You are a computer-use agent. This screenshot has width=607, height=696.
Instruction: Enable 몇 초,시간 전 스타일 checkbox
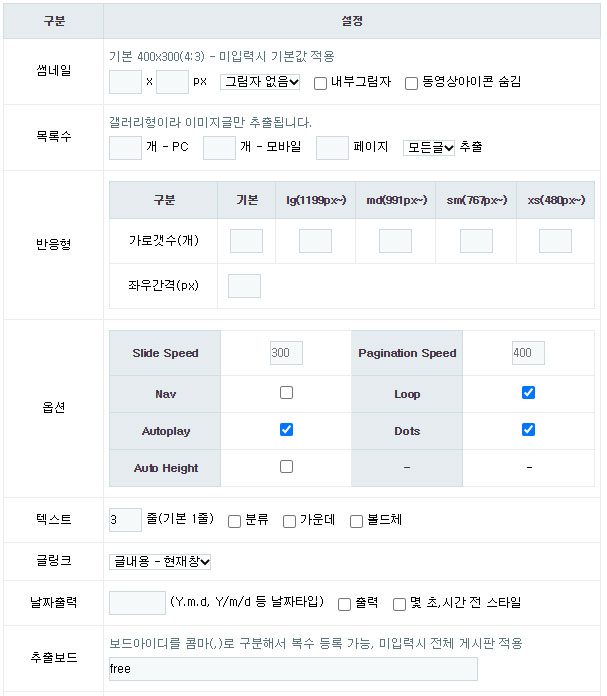400,603
